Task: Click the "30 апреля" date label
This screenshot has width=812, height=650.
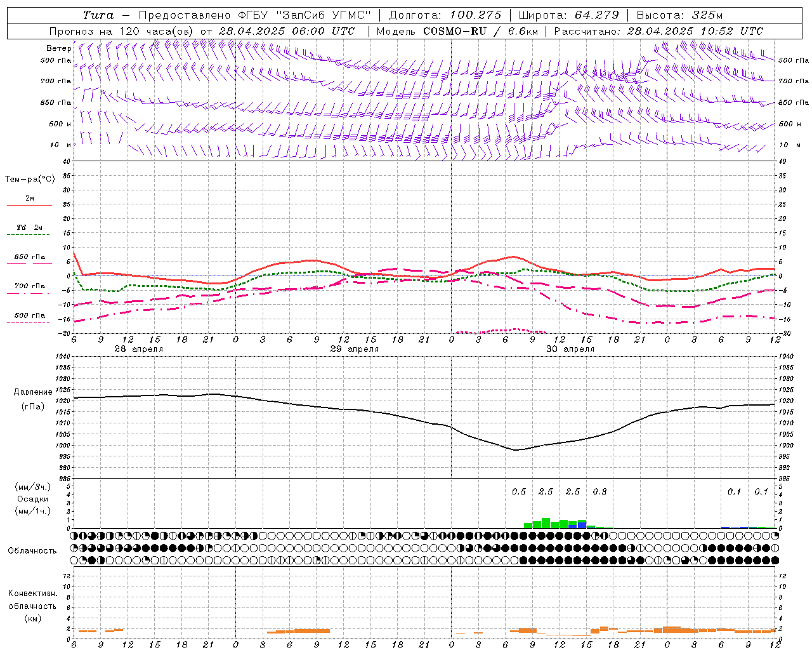Action: click(x=570, y=349)
